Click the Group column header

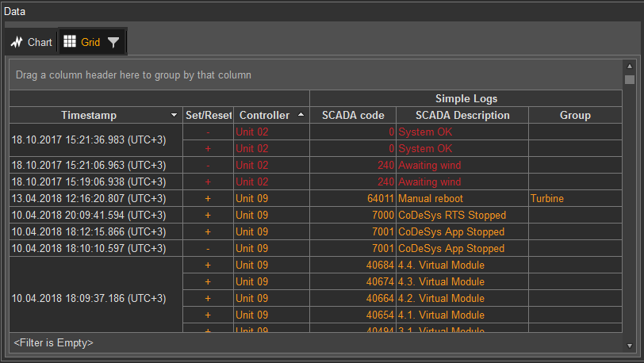click(574, 115)
